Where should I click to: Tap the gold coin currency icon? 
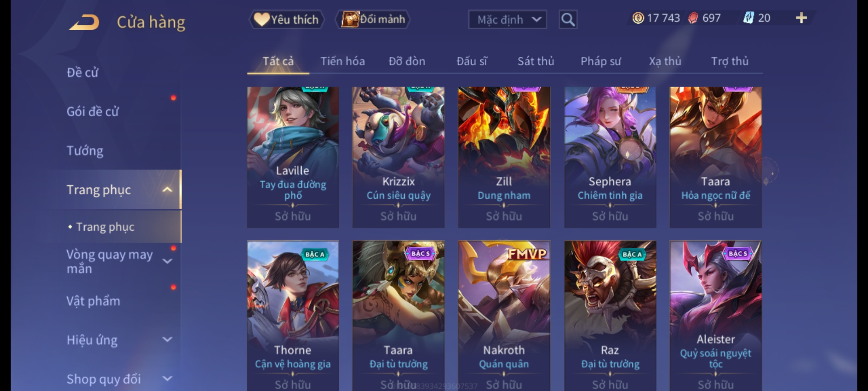click(x=638, y=18)
